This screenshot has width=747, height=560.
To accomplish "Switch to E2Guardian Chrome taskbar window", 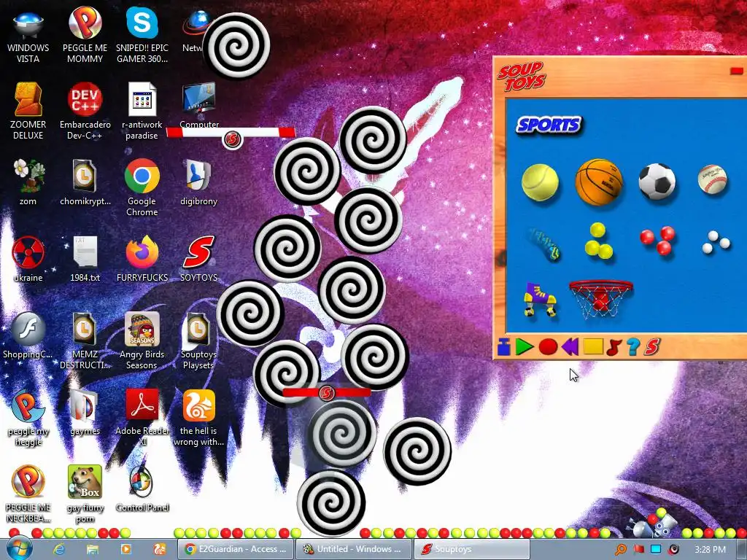I will pos(236,549).
